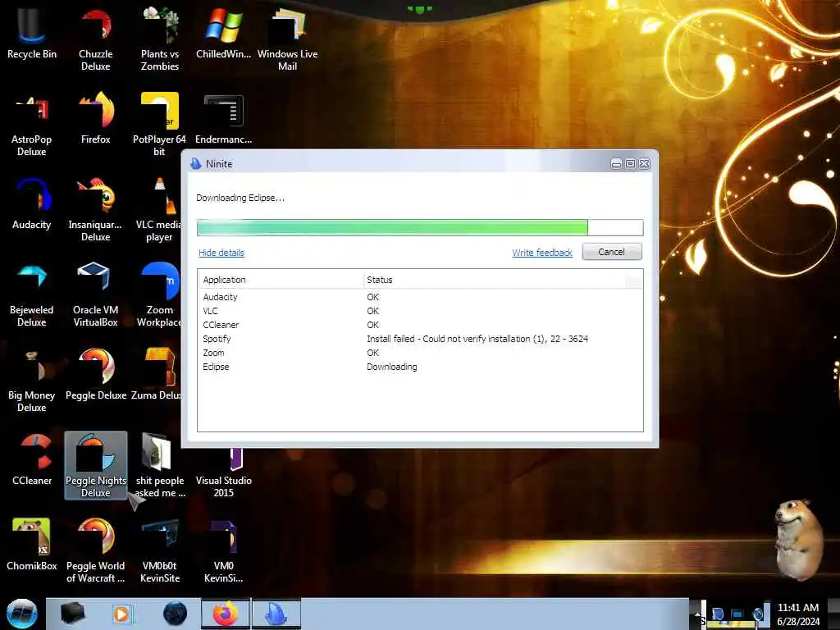Select the VM0b0t KevinSite icon
This screenshot has height=630, width=840.
point(160,550)
